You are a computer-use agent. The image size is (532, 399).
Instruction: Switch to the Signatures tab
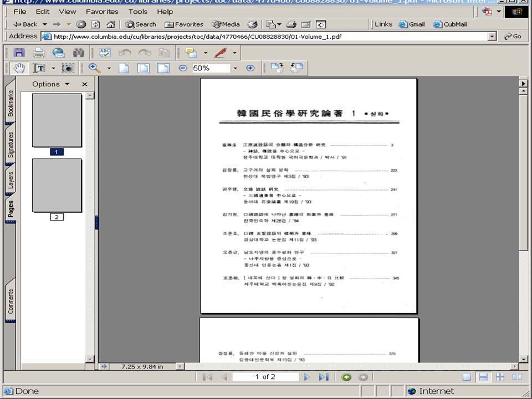[11, 144]
